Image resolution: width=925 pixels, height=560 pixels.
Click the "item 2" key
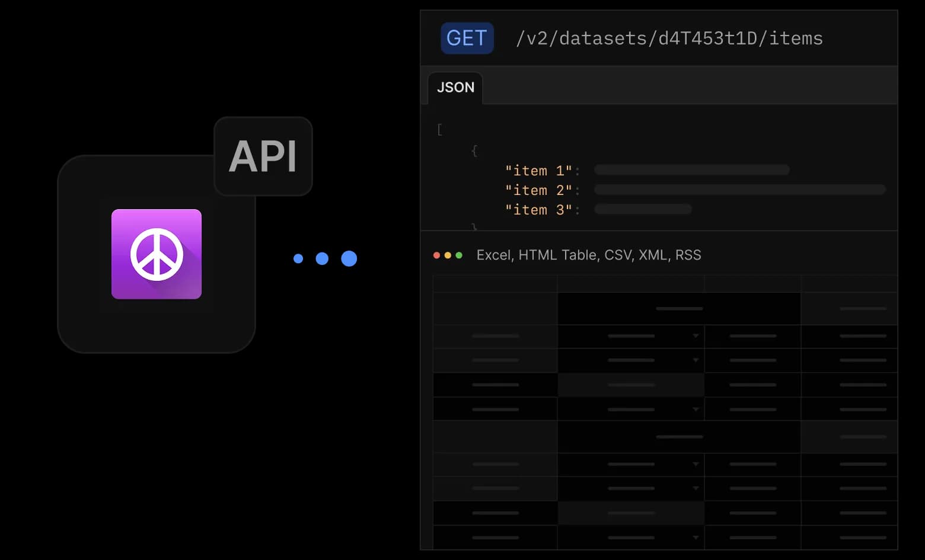538,190
